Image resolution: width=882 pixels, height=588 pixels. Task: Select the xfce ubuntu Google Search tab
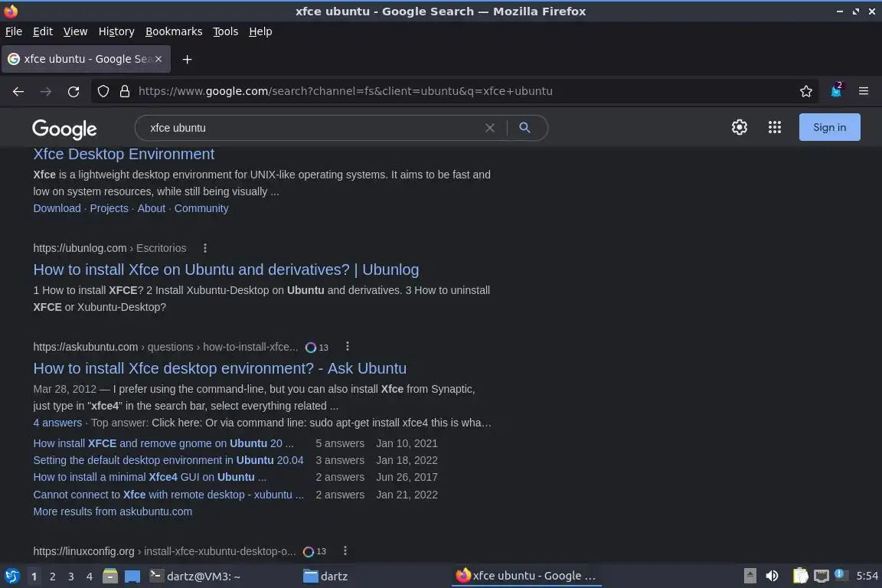pos(86,59)
